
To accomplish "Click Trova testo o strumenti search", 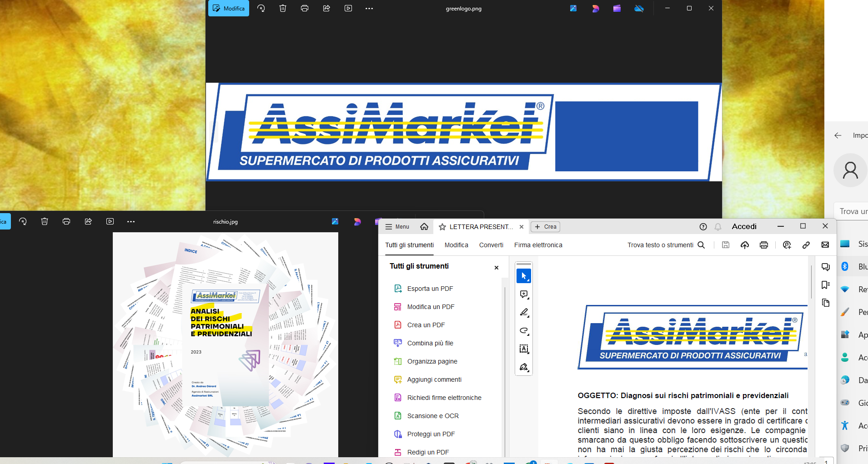I will click(x=666, y=245).
